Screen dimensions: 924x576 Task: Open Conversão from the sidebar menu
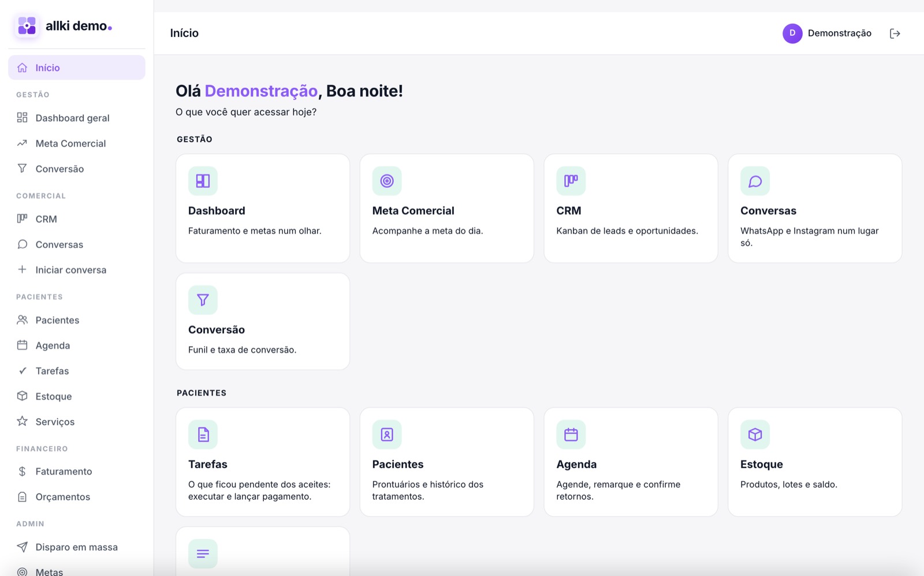77,169
